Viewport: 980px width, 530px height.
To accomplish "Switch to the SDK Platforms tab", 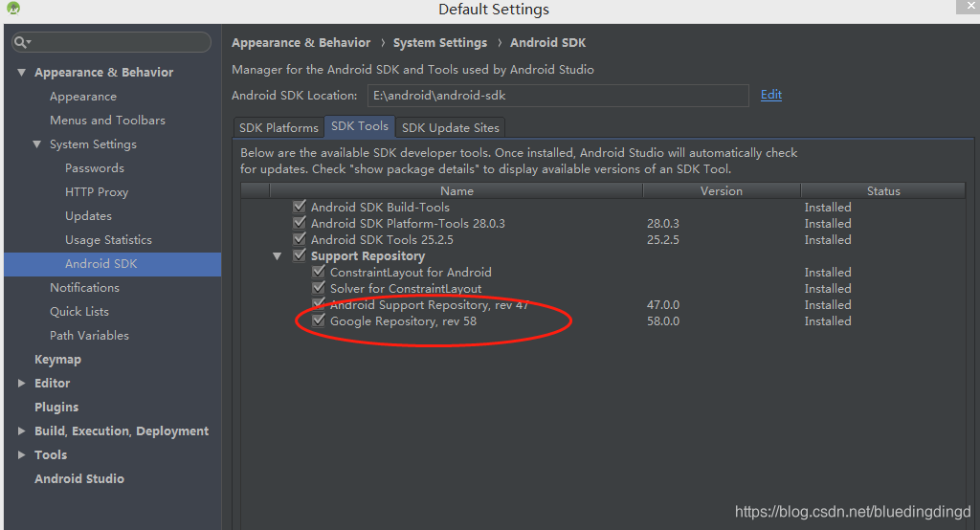I will (x=278, y=127).
